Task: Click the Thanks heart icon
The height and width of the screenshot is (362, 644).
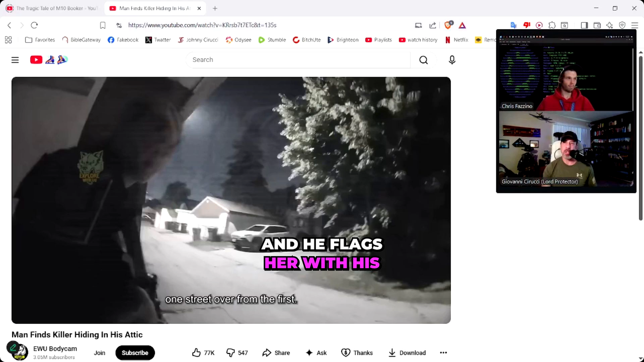Action: click(346, 352)
